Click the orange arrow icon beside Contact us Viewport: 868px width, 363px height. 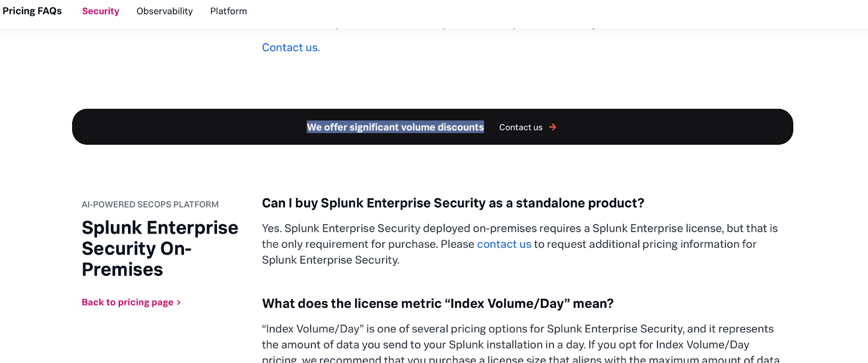tap(552, 127)
